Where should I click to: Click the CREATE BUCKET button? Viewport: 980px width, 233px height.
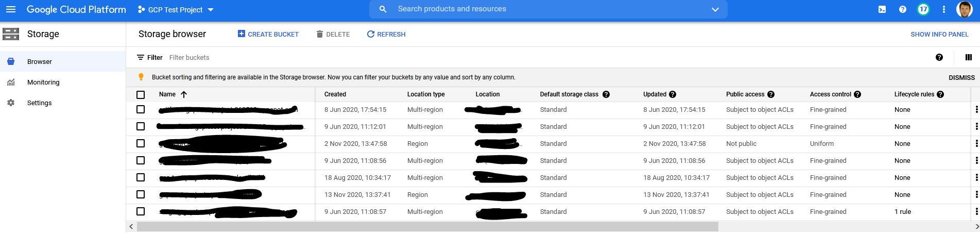coord(268,35)
